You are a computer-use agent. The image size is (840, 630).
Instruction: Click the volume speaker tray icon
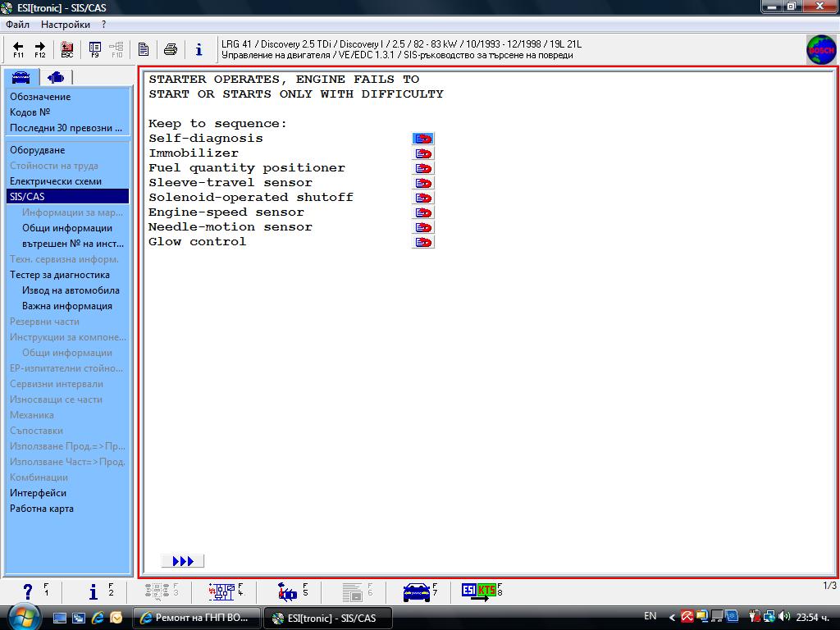[x=783, y=617]
